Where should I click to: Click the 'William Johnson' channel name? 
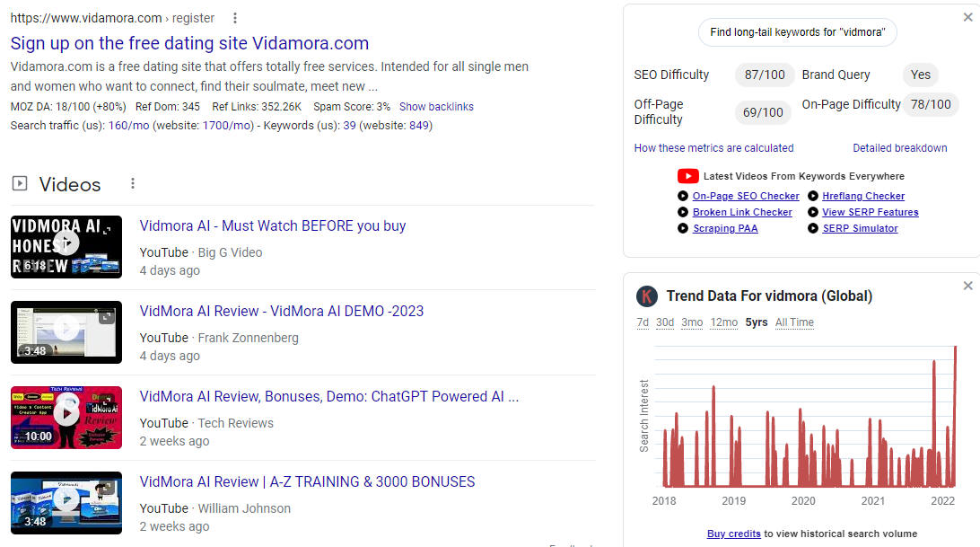[244, 508]
